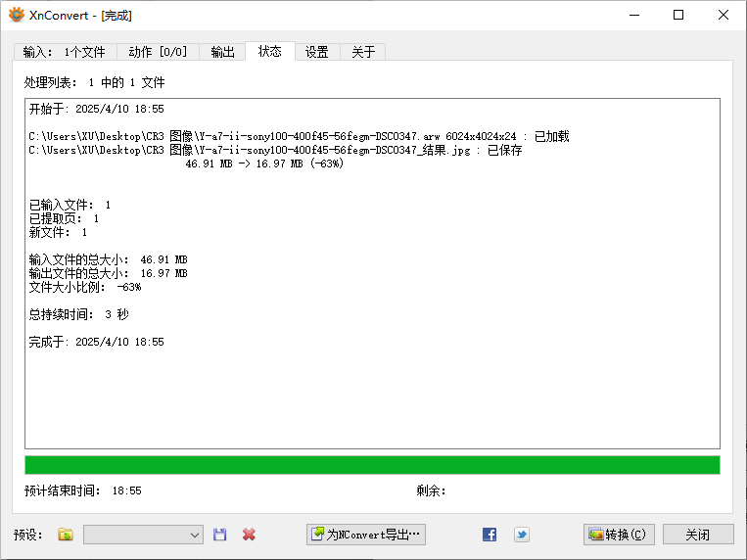This screenshot has height=560, width=747.
Task: Start conversion with 转换(C) button
Action: pos(619,535)
